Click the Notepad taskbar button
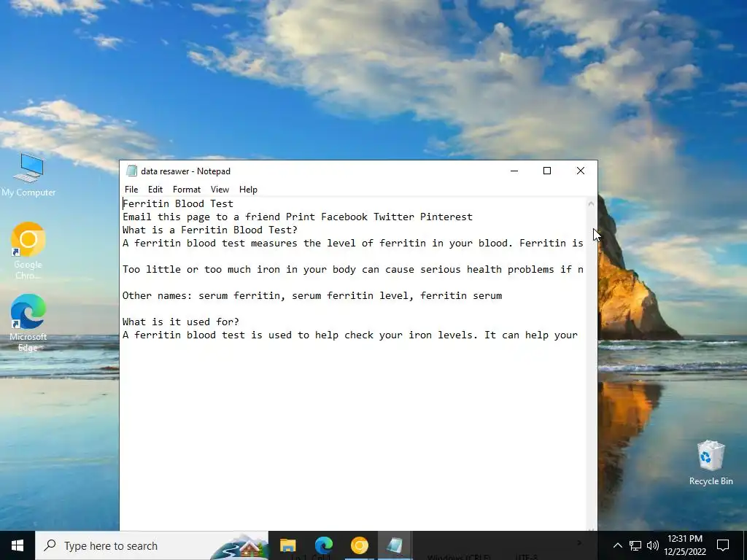 click(395, 545)
